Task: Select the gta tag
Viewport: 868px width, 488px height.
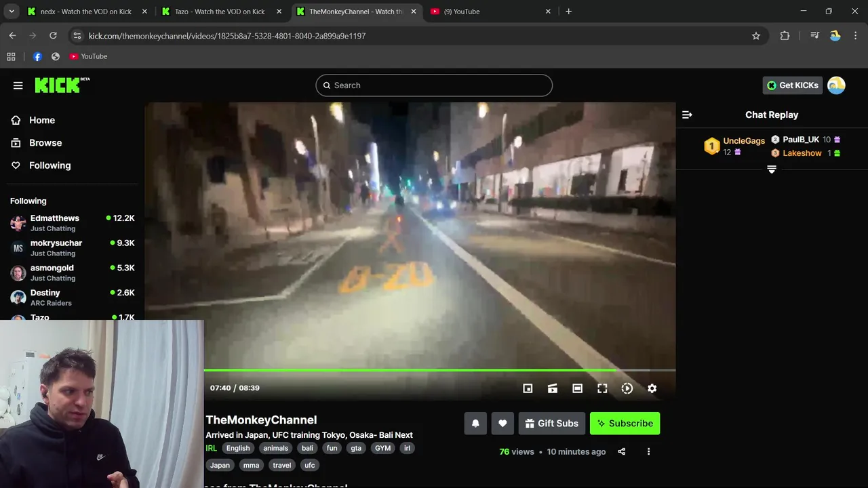Action: [x=356, y=448]
